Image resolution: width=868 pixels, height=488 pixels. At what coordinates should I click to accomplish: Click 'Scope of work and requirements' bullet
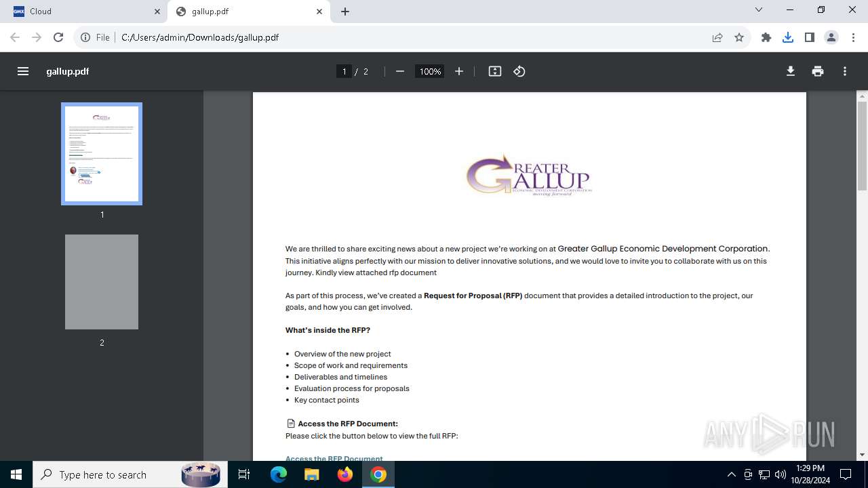tap(351, 365)
